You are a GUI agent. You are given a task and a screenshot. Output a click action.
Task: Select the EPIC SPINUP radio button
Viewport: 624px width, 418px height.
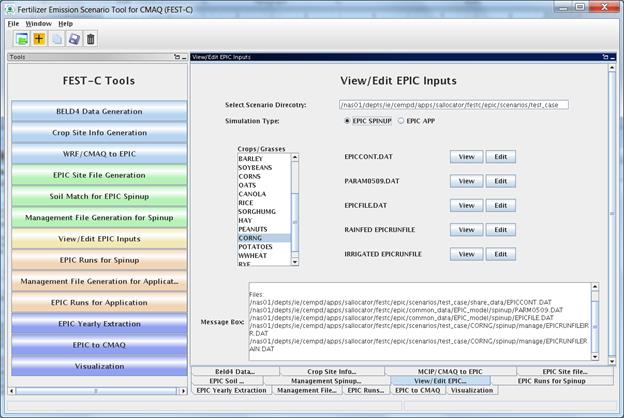347,121
